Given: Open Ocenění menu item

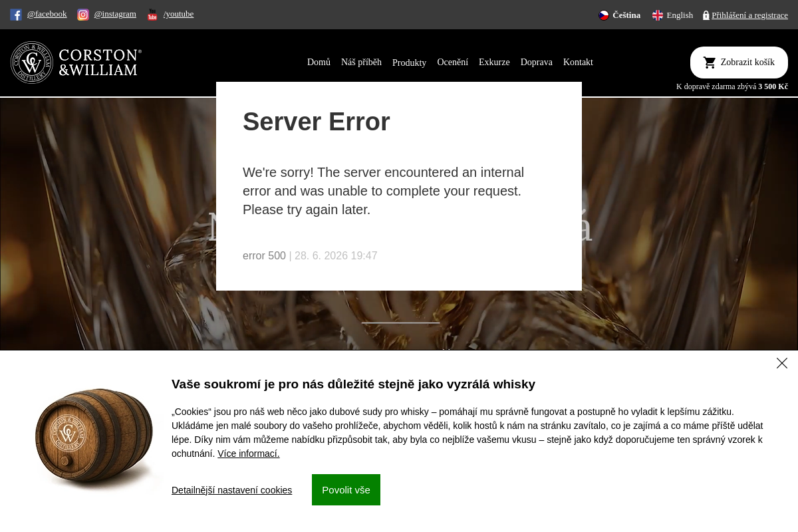Looking at the screenshot, I should click(452, 63).
